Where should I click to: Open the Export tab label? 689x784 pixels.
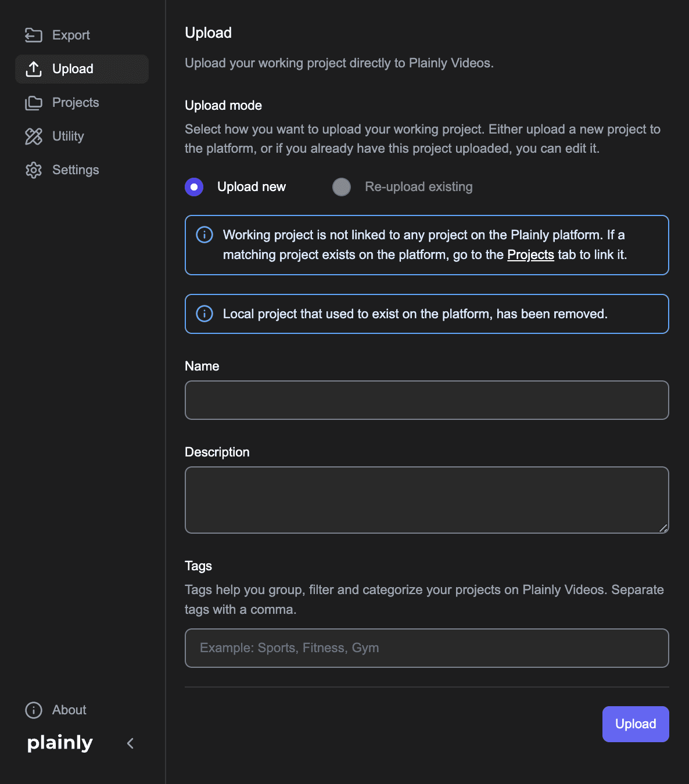[x=71, y=35]
